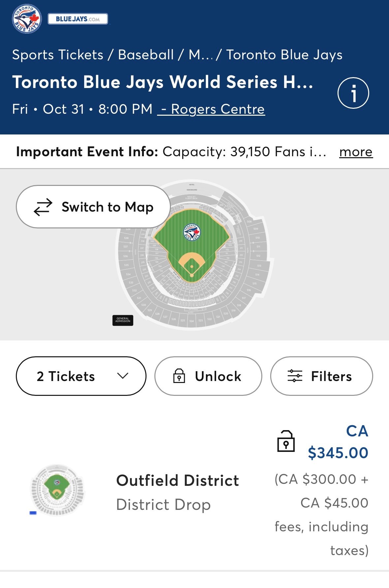Visit the BLUEJAYS.COM badge link
Viewport: 389px width, 588px height.
(x=78, y=19)
